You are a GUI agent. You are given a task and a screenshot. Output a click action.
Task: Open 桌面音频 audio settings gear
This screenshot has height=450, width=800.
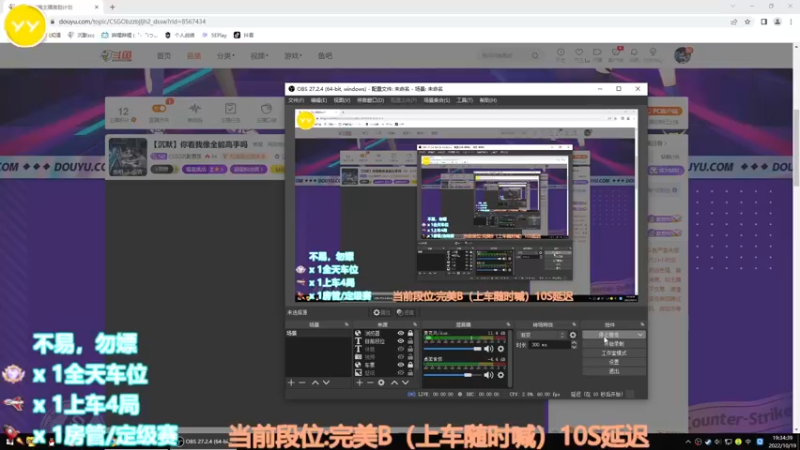pyautogui.click(x=501, y=375)
